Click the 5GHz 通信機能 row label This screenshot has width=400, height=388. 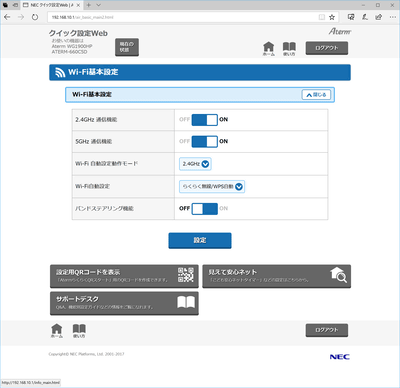coord(94,141)
